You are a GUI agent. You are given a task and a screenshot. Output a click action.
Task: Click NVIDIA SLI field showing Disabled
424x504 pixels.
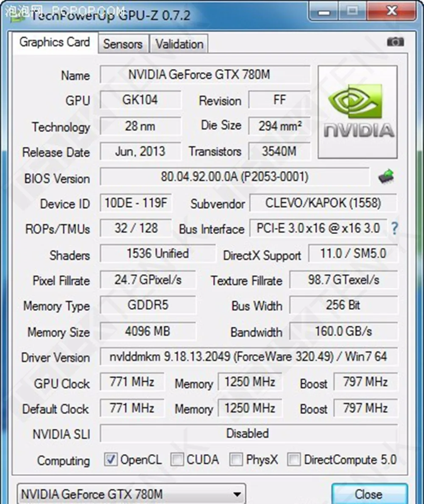(x=249, y=434)
